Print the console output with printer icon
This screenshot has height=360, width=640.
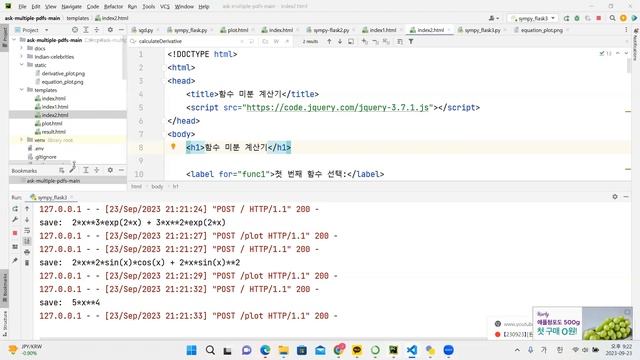coord(27,252)
